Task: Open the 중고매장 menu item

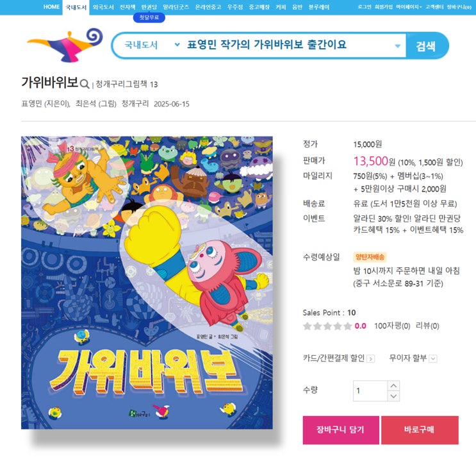Action: click(x=259, y=7)
